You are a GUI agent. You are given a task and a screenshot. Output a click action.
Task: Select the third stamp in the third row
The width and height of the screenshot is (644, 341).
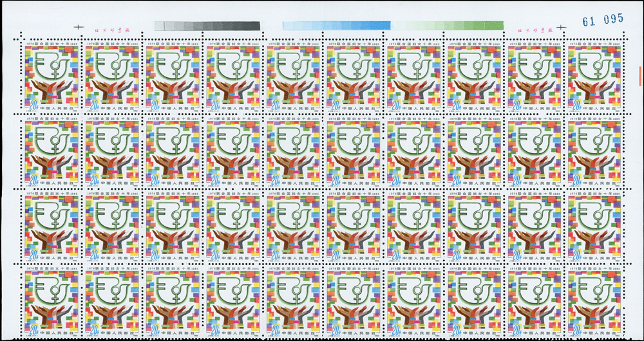click(x=171, y=227)
